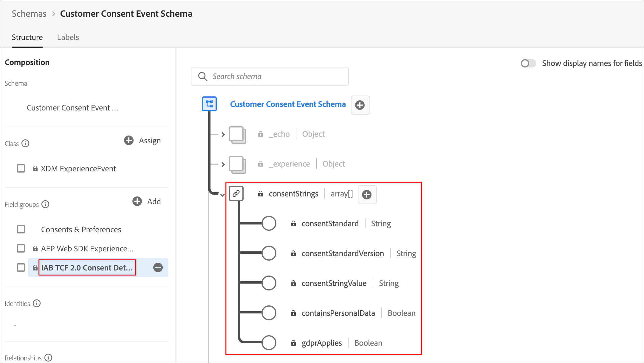Expand the _echo object node
Viewport: 644px width, 363px height.
click(x=223, y=135)
